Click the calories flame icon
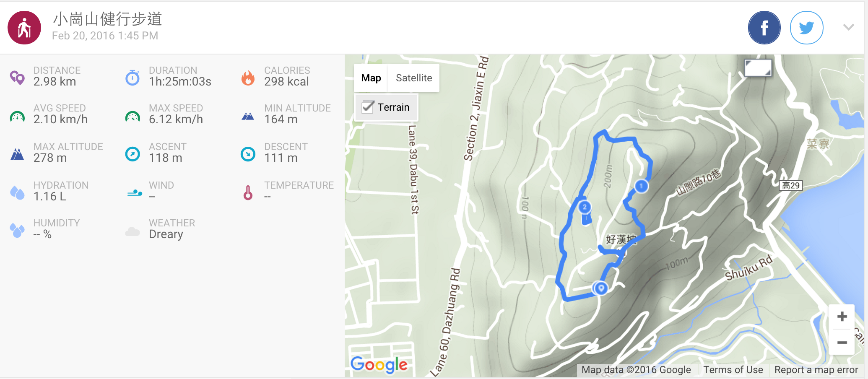 (248, 78)
